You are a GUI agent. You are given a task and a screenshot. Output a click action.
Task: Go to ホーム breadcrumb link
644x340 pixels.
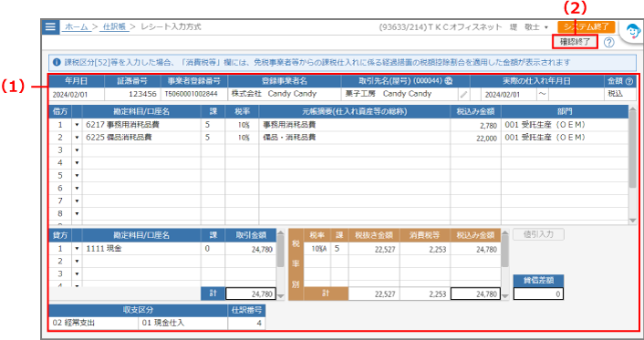pyautogui.click(x=77, y=27)
